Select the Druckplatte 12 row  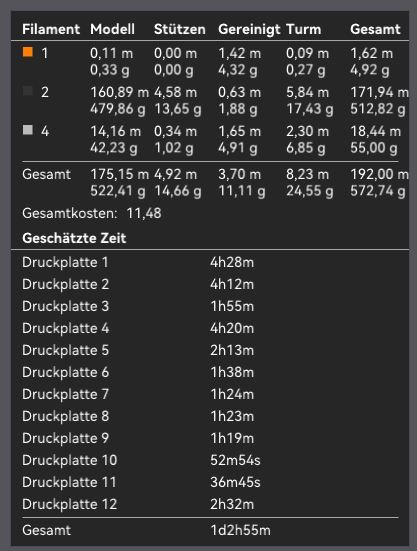tap(210, 504)
